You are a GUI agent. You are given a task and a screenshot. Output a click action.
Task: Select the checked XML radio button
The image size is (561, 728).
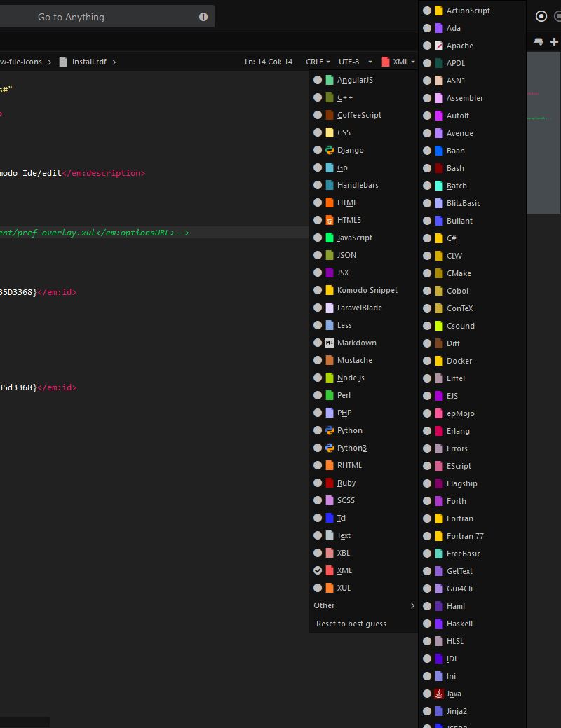click(318, 570)
